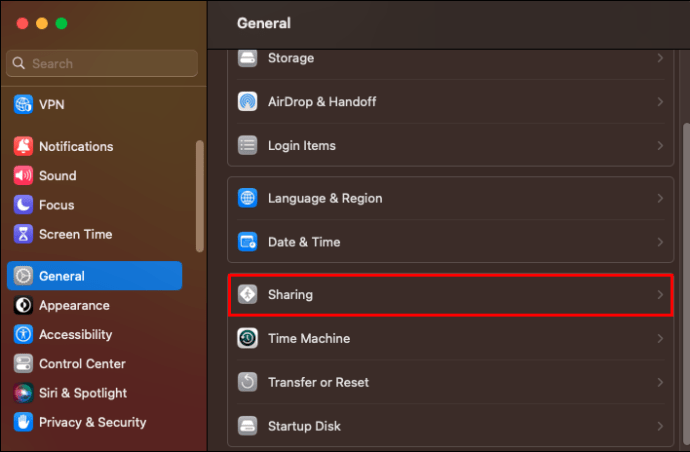Viewport: 690px width, 452px height.
Task: Click the VPN globe icon in sidebar
Action: (x=23, y=104)
